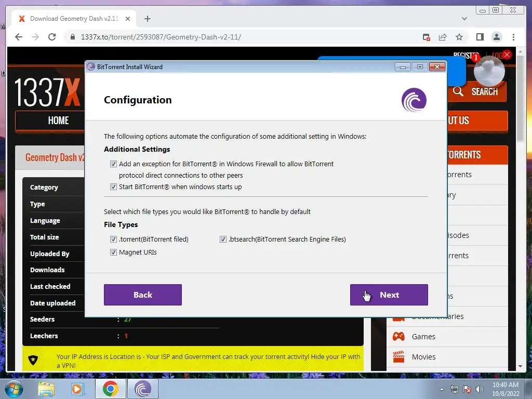Click BitTorrent logo in Configuration header
Viewport: 532px width, 399px height.
pyautogui.click(x=414, y=100)
